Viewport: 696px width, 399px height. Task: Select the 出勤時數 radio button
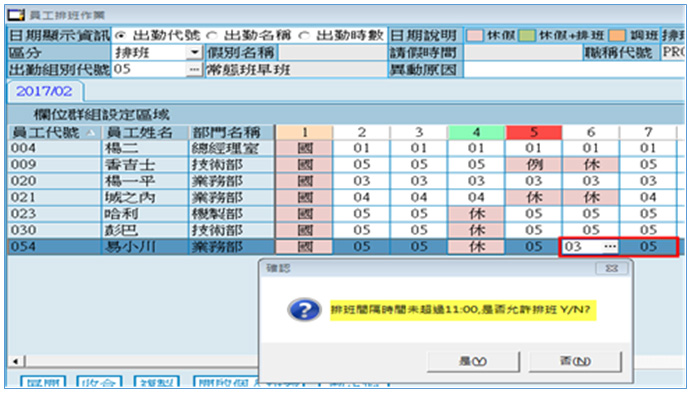pos(304,36)
